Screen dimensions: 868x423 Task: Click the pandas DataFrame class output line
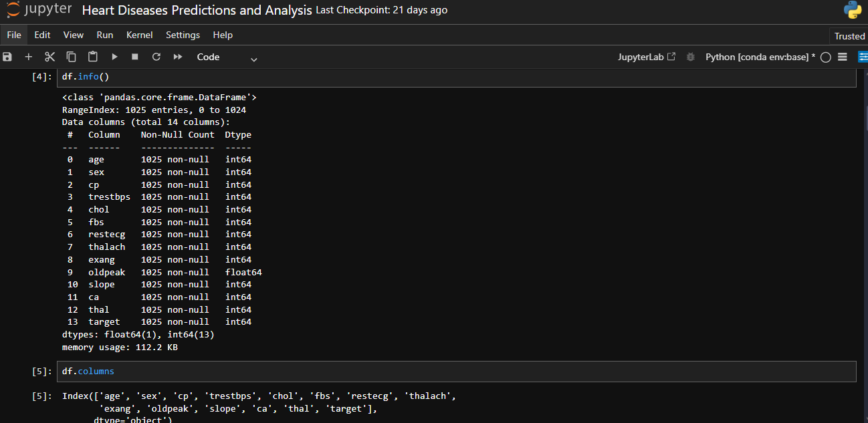(159, 98)
